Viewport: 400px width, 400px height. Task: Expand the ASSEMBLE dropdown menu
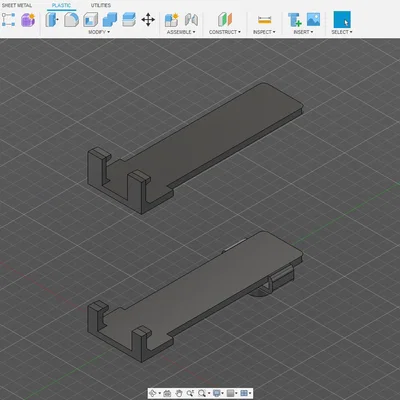(181, 32)
